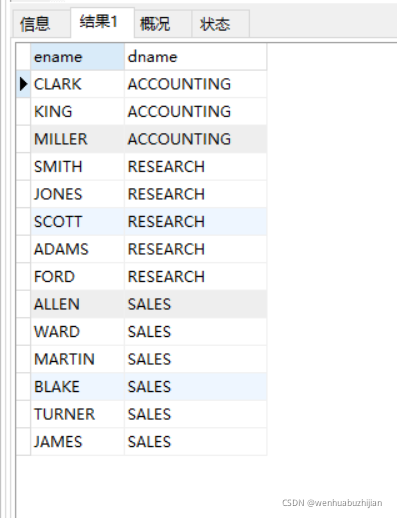Select the RESEARCH cell next to JONES
The height and width of the screenshot is (518, 397).
195,194
